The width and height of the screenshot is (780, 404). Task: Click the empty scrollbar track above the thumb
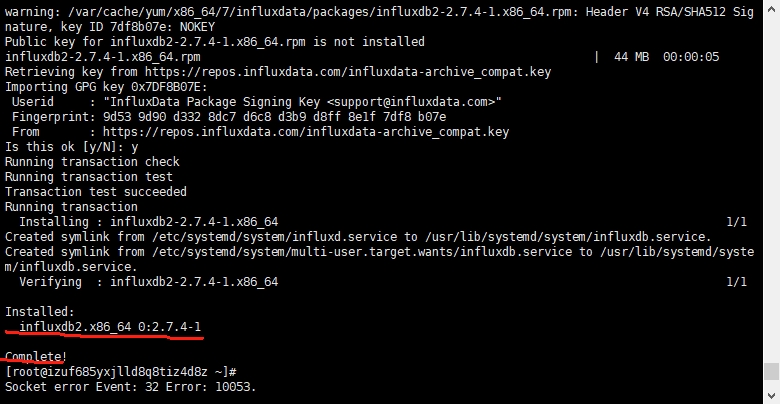click(x=771, y=182)
